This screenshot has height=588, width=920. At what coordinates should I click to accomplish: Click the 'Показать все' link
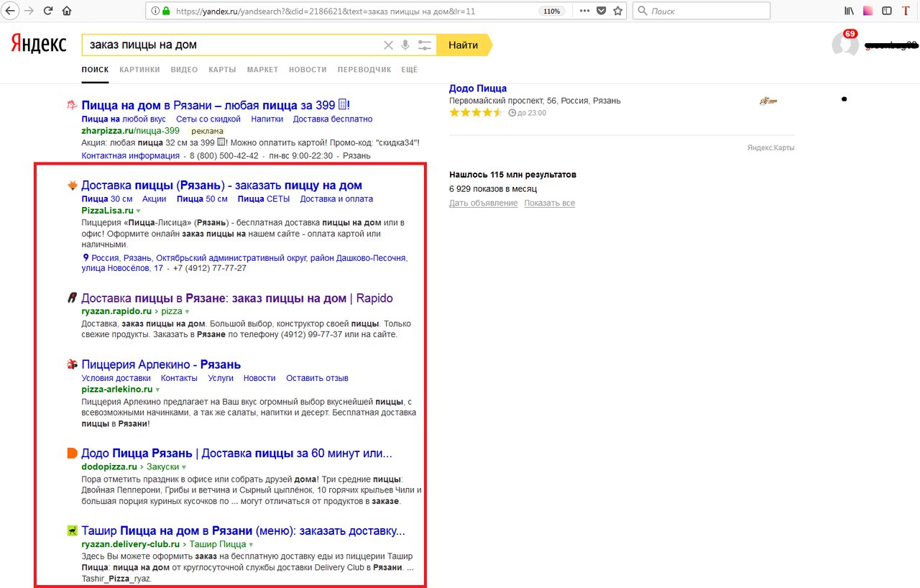pos(550,203)
